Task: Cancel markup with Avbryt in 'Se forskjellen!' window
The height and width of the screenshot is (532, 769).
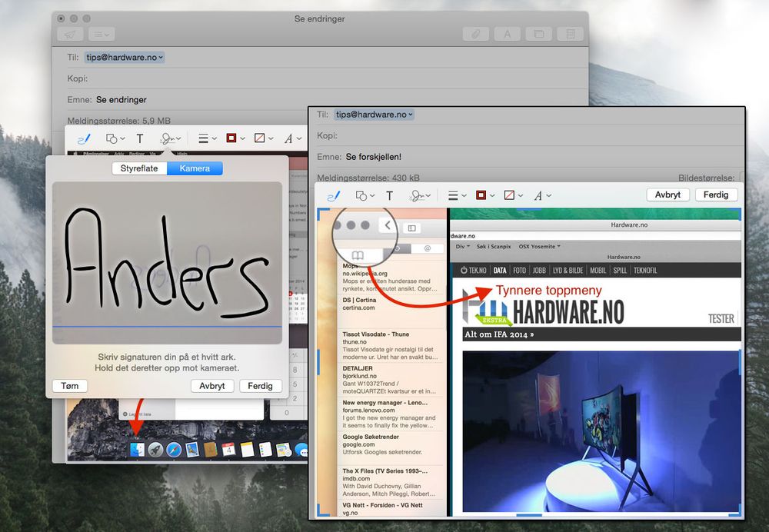Action: 667,195
